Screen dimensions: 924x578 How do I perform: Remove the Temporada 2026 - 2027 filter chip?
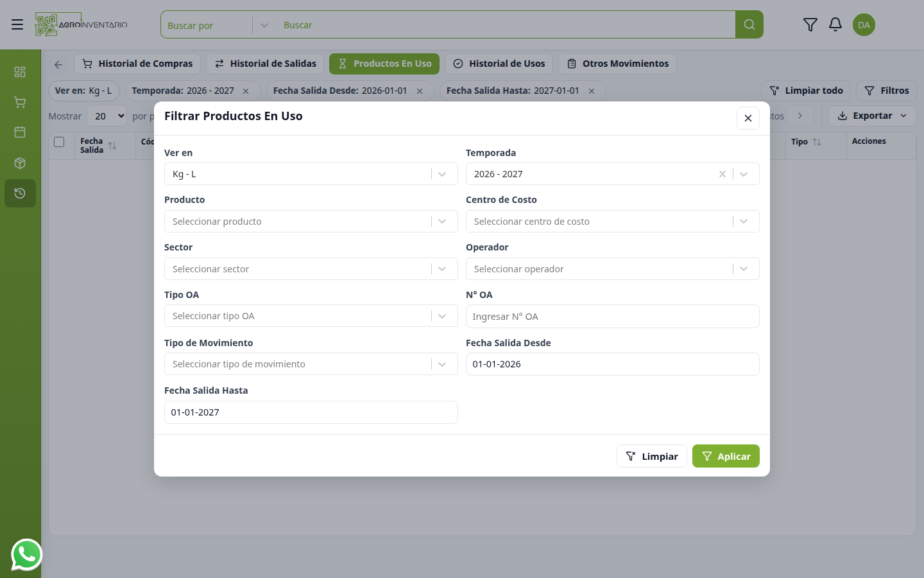click(x=246, y=91)
